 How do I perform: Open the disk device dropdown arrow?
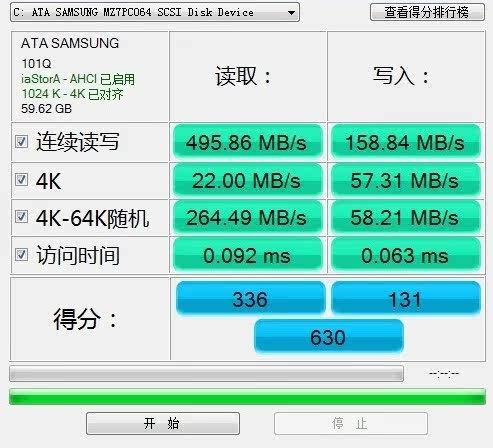tap(291, 13)
